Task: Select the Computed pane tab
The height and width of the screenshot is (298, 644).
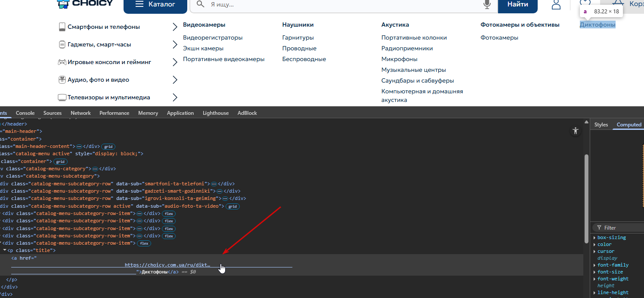Action: (629, 125)
